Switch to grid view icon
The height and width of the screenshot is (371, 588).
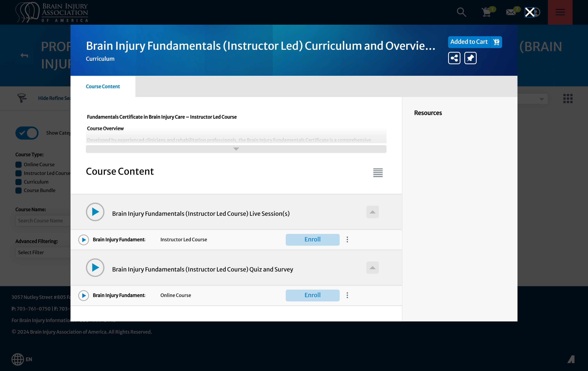pyautogui.click(x=568, y=99)
